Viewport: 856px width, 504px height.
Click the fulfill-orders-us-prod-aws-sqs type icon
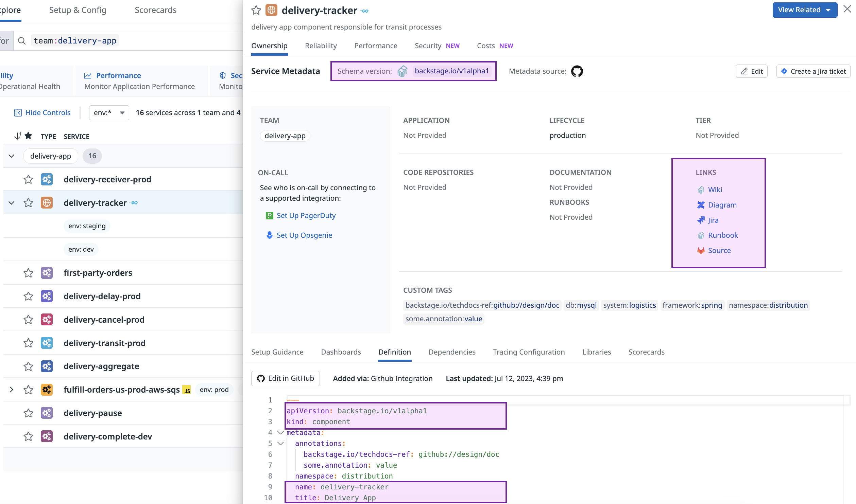click(47, 390)
